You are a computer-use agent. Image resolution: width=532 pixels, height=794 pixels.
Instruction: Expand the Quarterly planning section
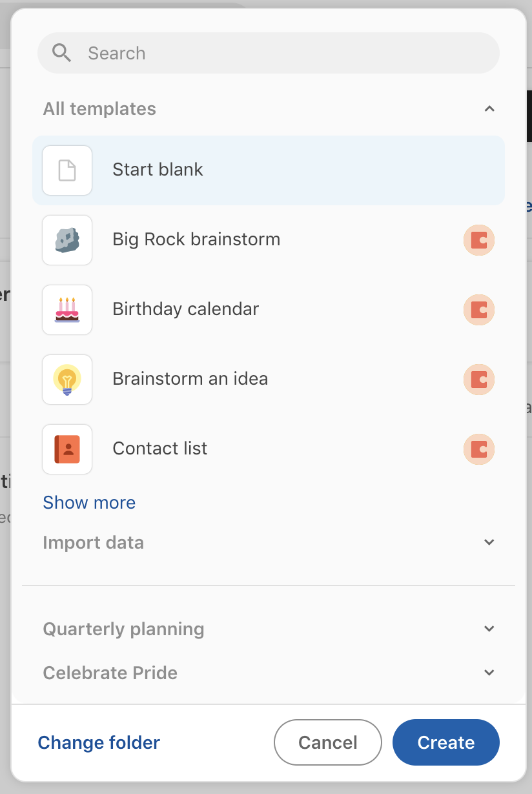tap(489, 629)
